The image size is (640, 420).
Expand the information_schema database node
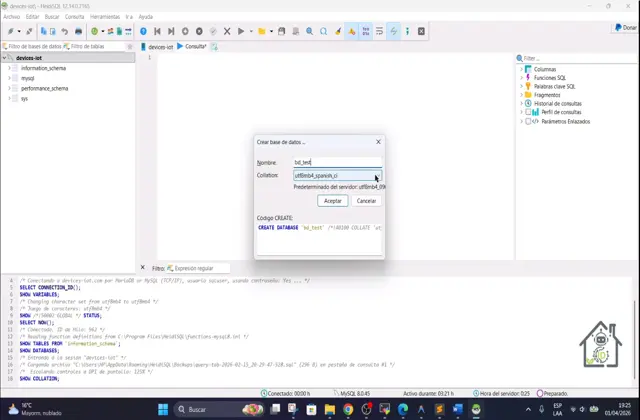click(9, 68)
